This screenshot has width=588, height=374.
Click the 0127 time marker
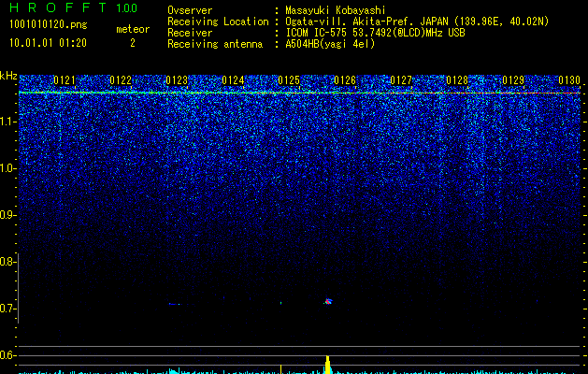pos(401,80)
